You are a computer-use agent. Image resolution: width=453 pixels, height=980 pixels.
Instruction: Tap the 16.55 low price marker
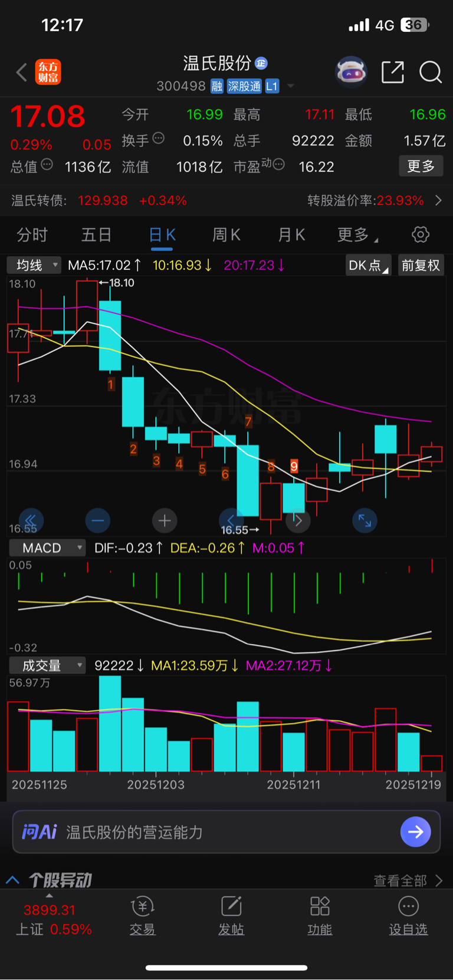[239, 530]
